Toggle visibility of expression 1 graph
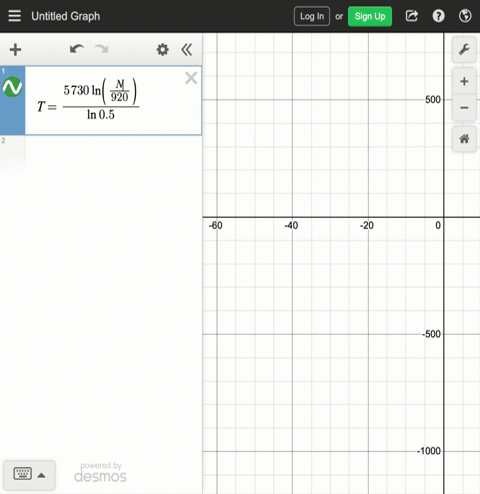This screenshot has height=494, width=480. (x=12, y=87)
